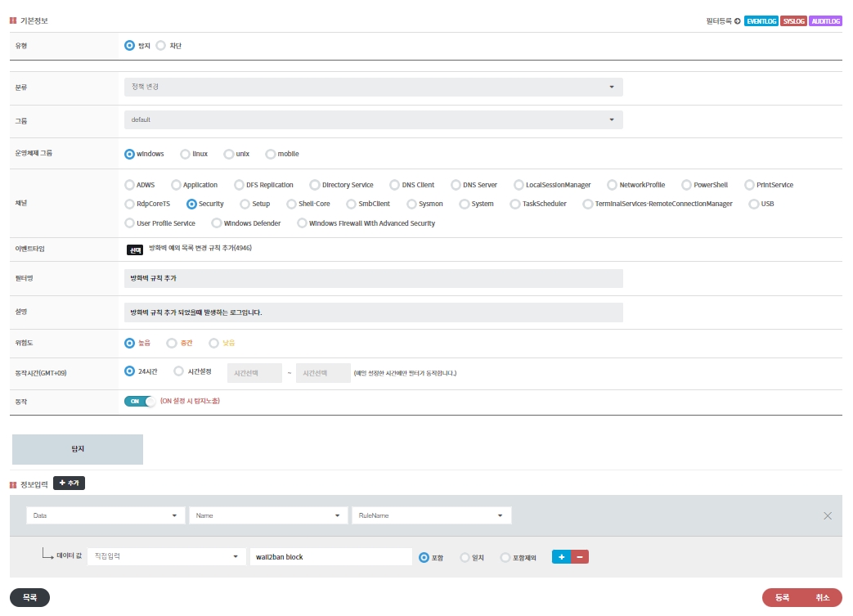Toggle the 동작 ON switch
Screen dimensions: 853x616
tap(139, 401)
